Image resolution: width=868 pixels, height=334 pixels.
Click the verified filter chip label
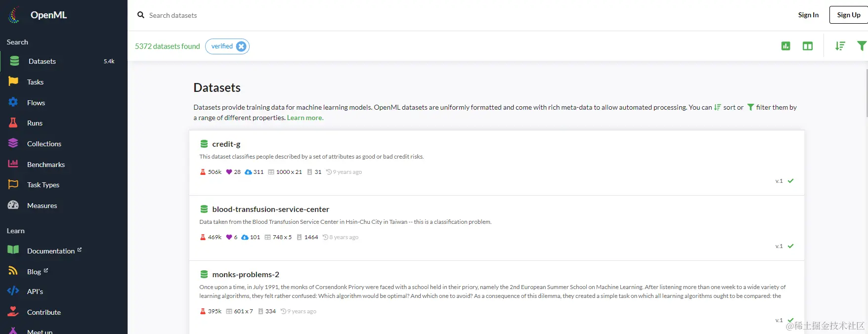[x=222, y=46]
